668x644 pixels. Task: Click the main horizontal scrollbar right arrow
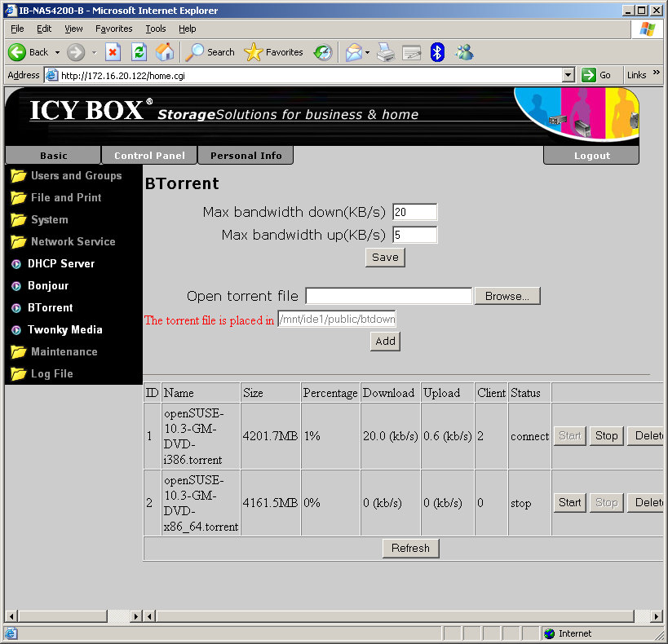(656, 616)
